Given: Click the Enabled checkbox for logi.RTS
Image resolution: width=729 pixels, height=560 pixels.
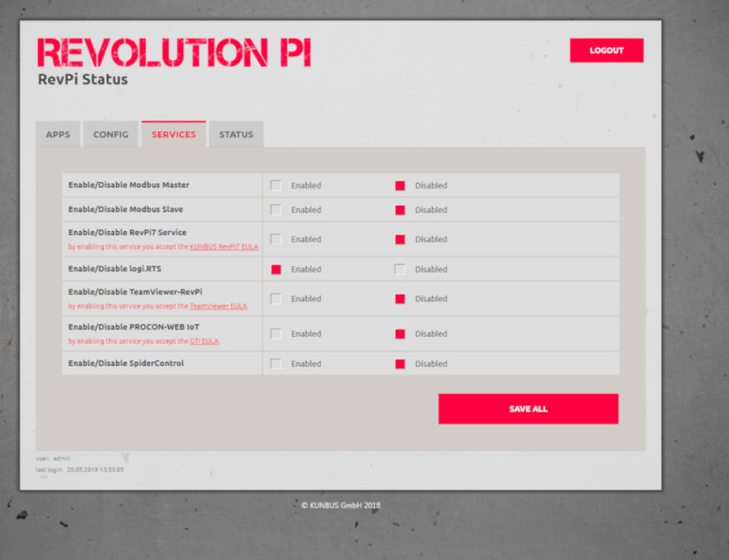Looking at the screenshot, I should [x=276, y=269].
